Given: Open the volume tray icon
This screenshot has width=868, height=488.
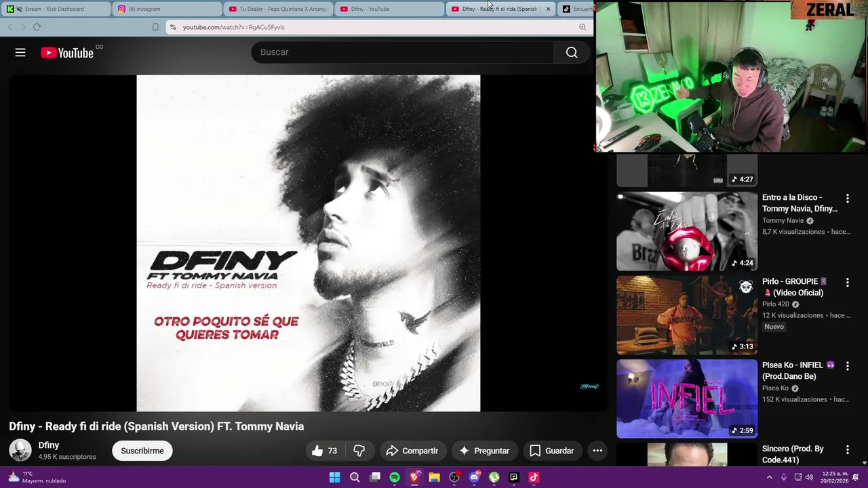Looking at the screenshot, I should point(810,477).
